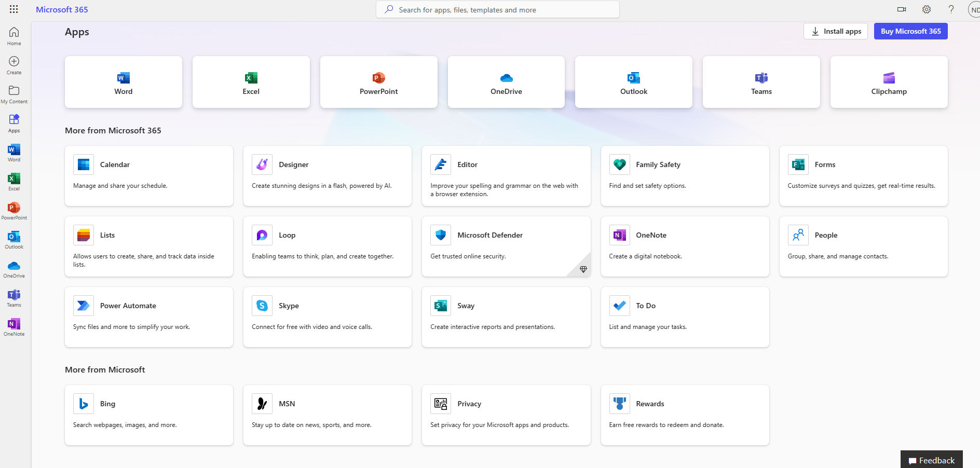The image size is (980, 468).
Task: Click 'Stay up to date on news' description
Action: point(311,425)
